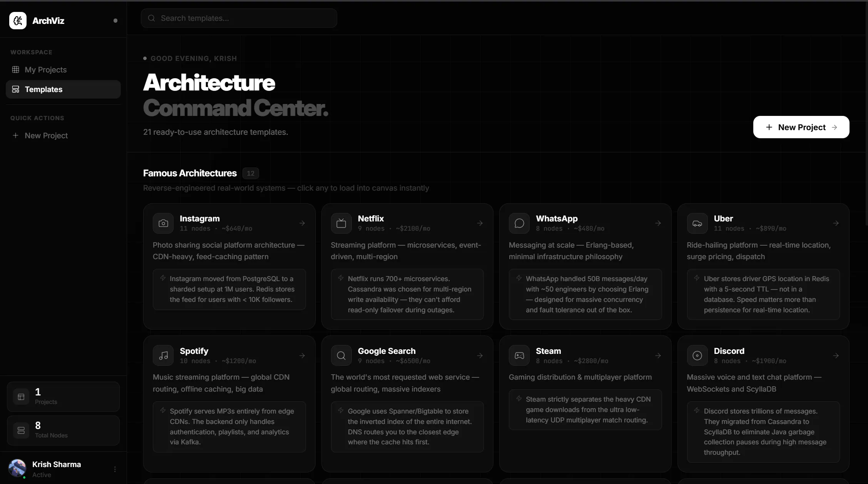Click the Discord disc icon
The width and height of the screenshot is (868, 484).
point(697,355)
